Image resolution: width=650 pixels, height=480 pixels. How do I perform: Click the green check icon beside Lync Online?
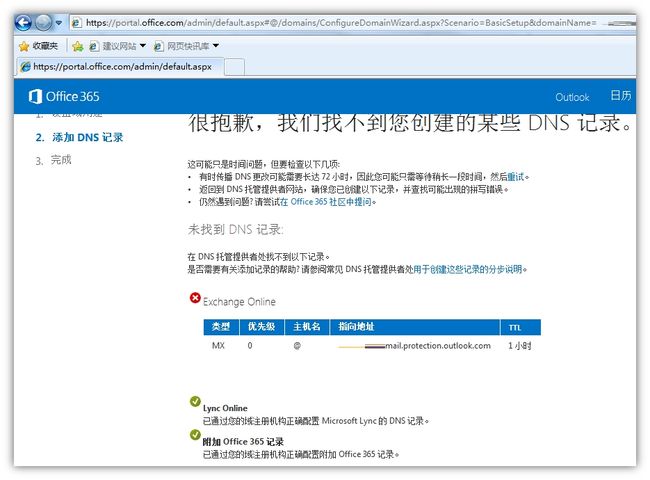click(195, 401)
